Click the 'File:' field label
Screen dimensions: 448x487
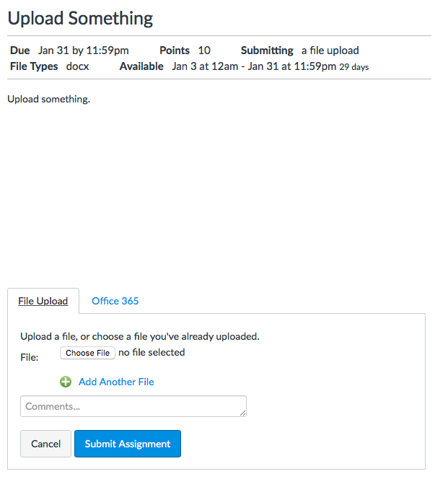click(30, 356)
